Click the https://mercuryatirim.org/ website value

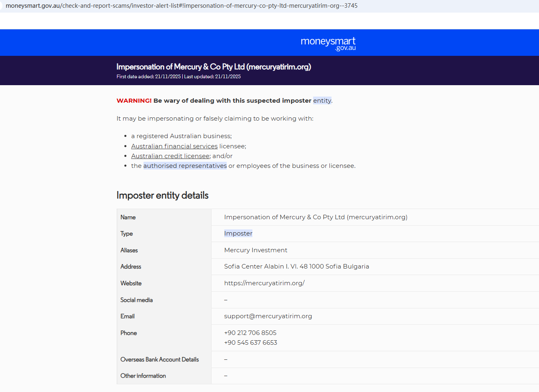tap(264, 283)
